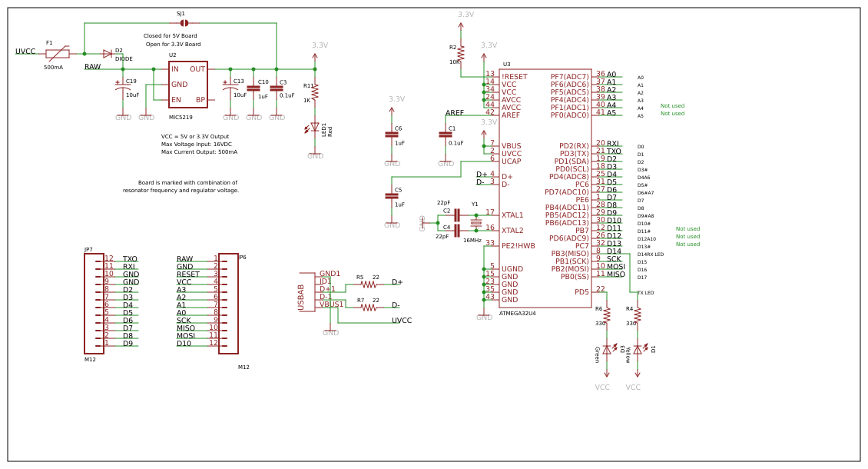The image size is (868, 469).
Task: Click the PF7(ADC7) pin label
Action: coord(570,77)
